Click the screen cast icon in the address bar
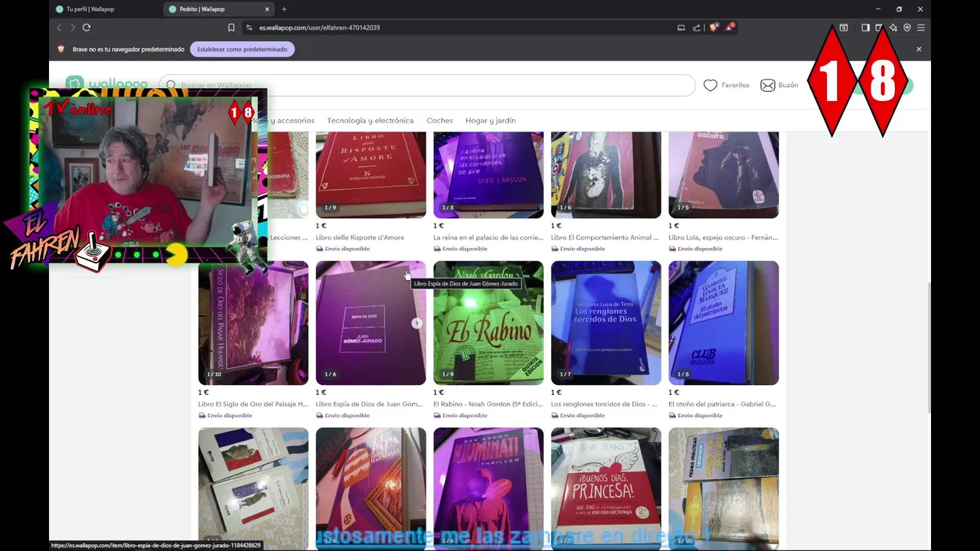 point(681,28)
